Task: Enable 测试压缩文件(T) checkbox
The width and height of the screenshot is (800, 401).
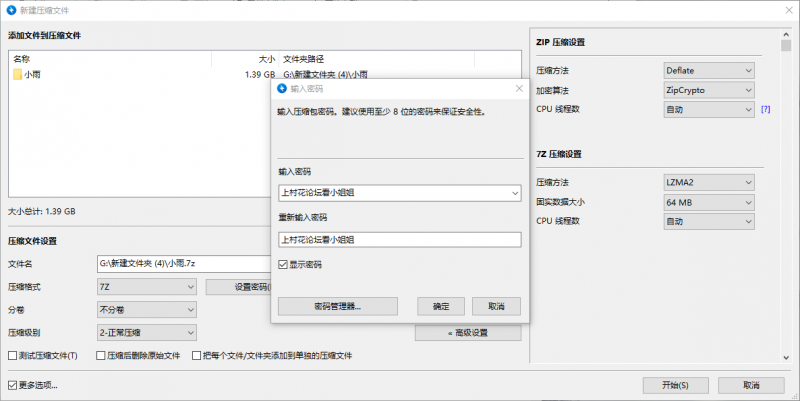Action: coord(13,355)
